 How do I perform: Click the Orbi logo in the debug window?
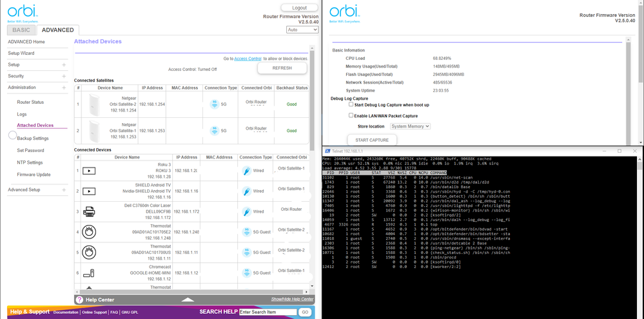click(x=345, y=13)
